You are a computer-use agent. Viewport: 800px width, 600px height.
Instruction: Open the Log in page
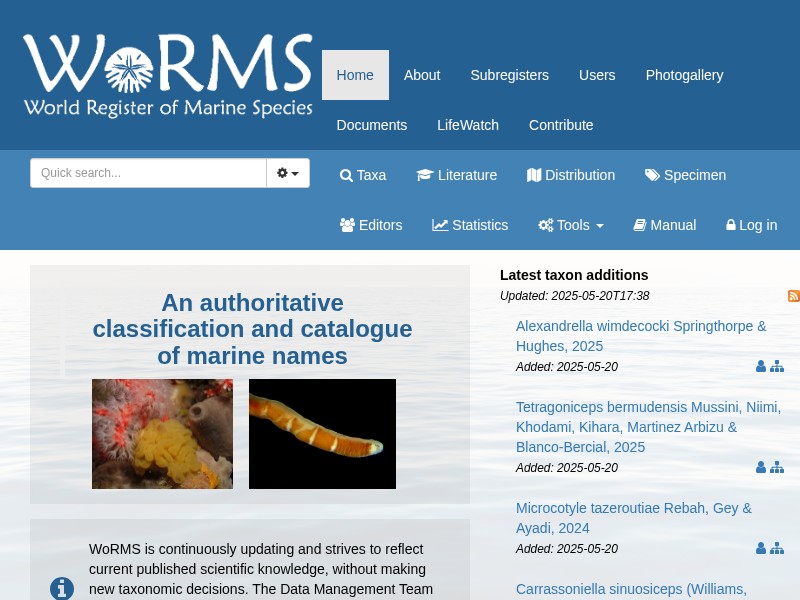(752, 225)
